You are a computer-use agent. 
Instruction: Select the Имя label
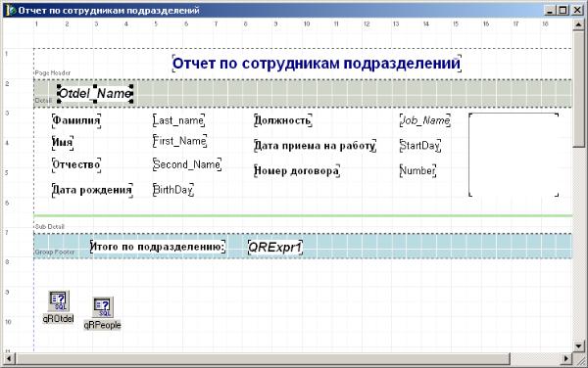(x=63, y=142)
